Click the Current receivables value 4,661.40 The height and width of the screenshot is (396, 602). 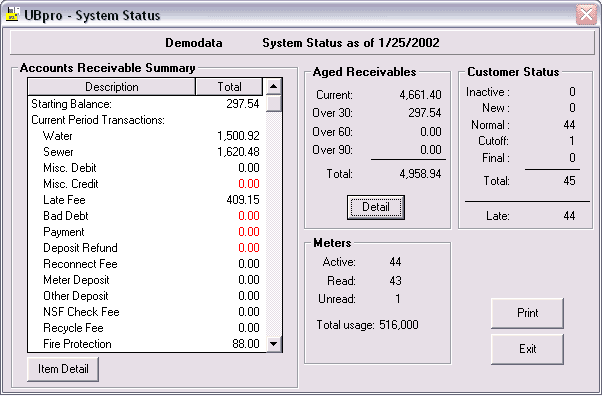[420, 95]
